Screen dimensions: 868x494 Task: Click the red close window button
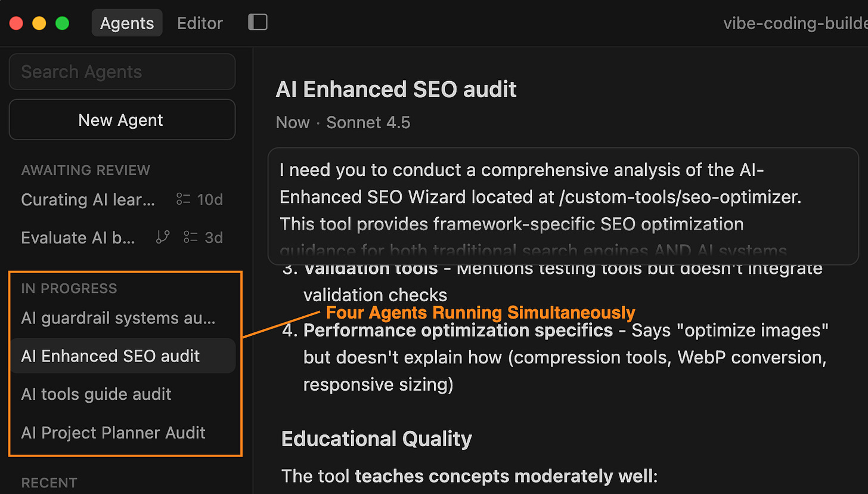15,23
